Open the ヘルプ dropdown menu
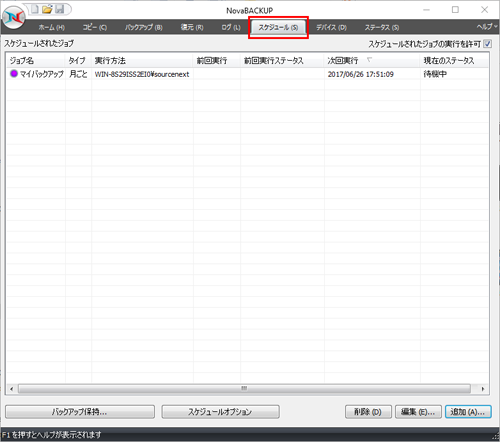Viewport: 500px width, 442px height. pos(487,27)
